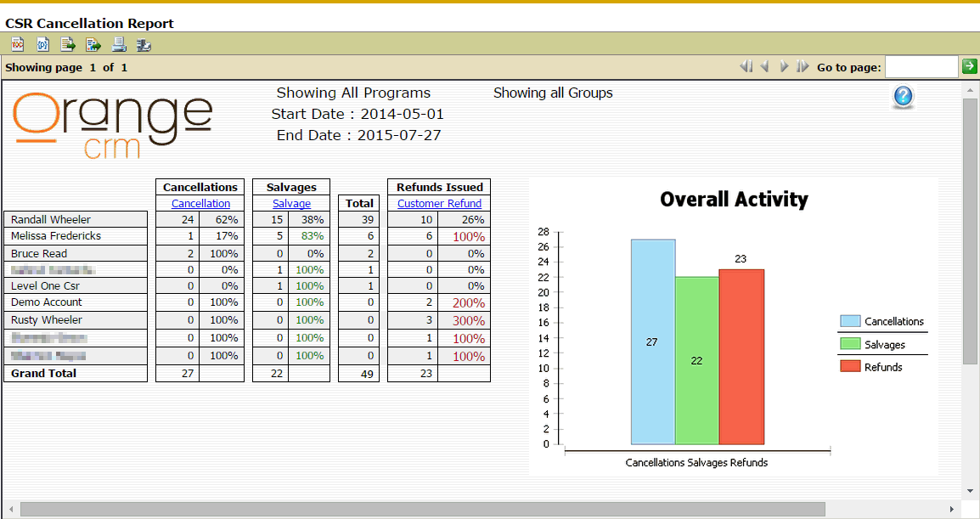Click the red Refunds legend swatch
The height and width of the screenshot is (519, 980).
pos(850,366)
